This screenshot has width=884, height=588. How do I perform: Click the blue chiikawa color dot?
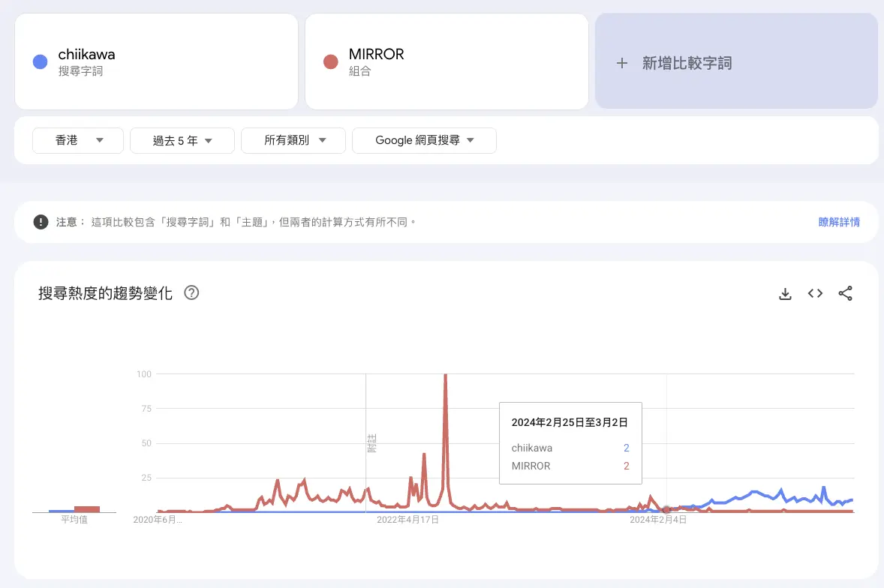[x=40, y=62]
